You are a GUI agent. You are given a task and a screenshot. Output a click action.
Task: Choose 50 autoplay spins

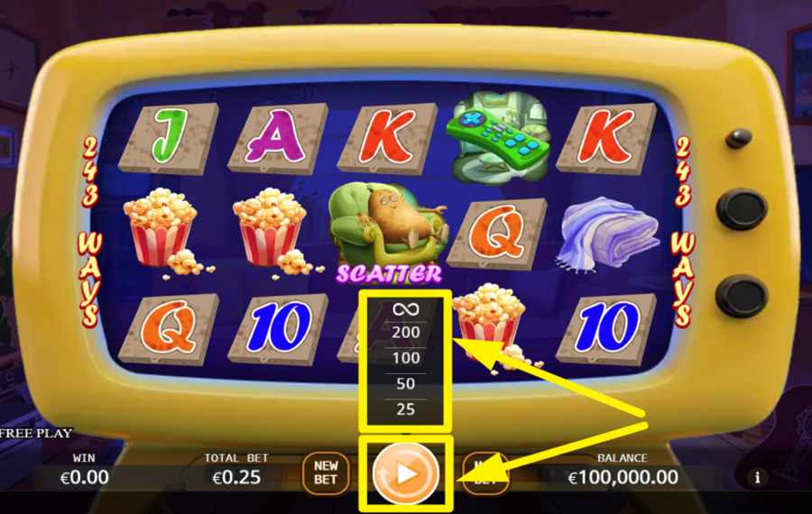(x=405, y=383)
